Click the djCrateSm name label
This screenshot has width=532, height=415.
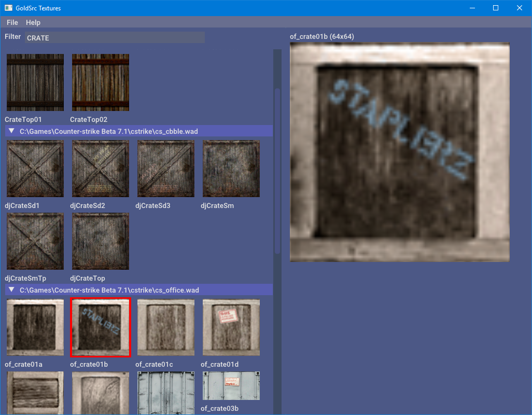tap(217, 205)
